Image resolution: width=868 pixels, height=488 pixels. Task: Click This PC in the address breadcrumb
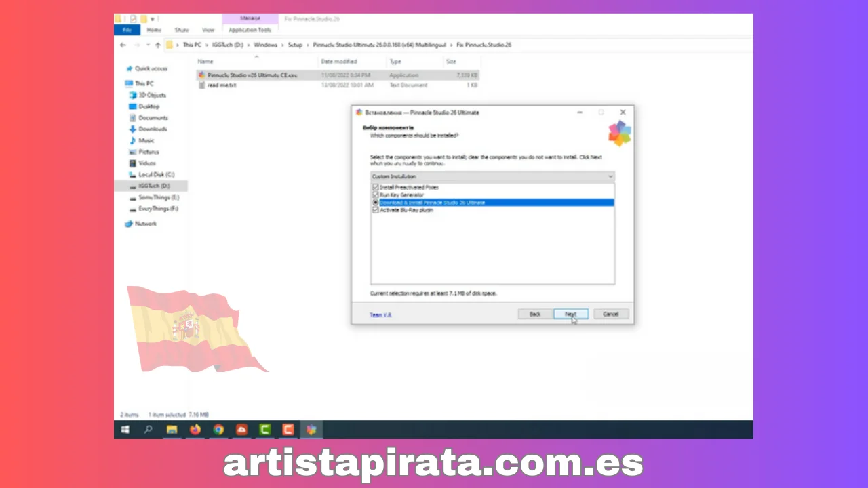click(192, 45)
